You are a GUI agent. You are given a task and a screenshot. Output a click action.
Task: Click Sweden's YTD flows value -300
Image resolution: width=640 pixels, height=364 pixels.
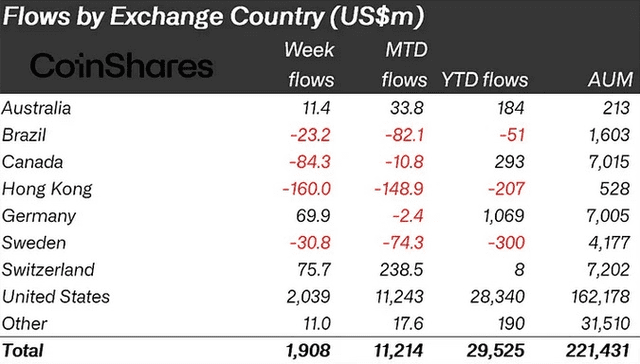[506, 243]
